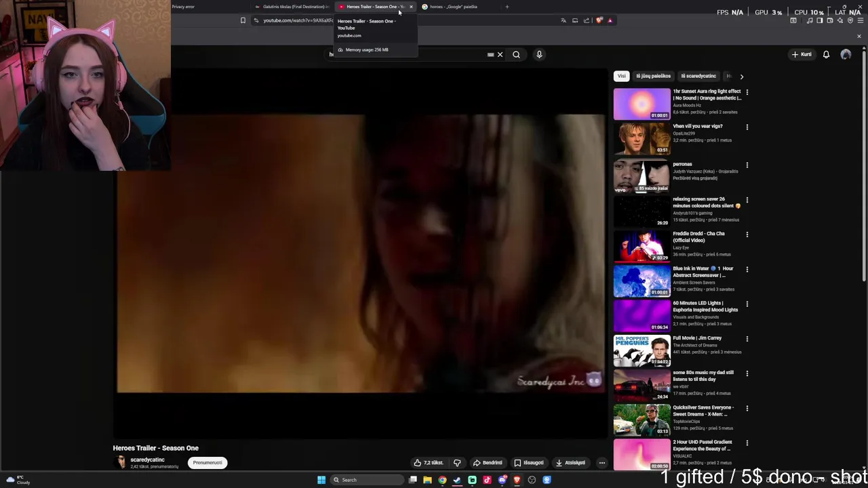Open the scaredycatinc channel name
The image size is (868, 488).
(147, 460)
